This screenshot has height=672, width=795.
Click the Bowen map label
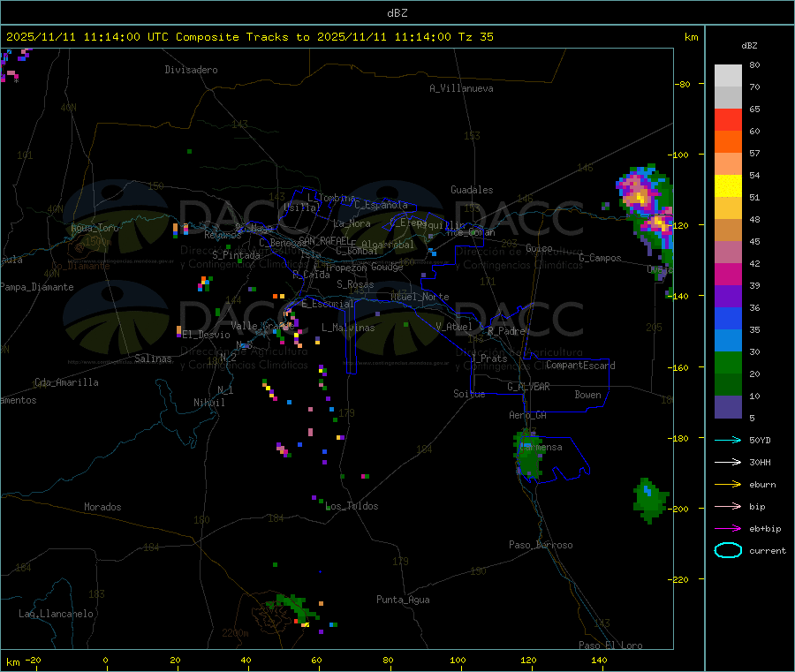588,395
